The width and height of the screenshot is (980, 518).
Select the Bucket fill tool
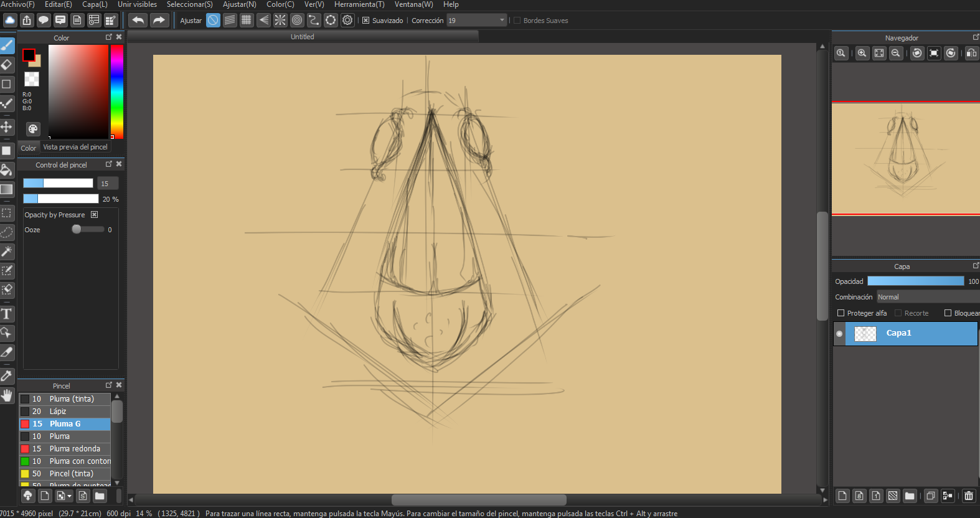click(7, 170)
